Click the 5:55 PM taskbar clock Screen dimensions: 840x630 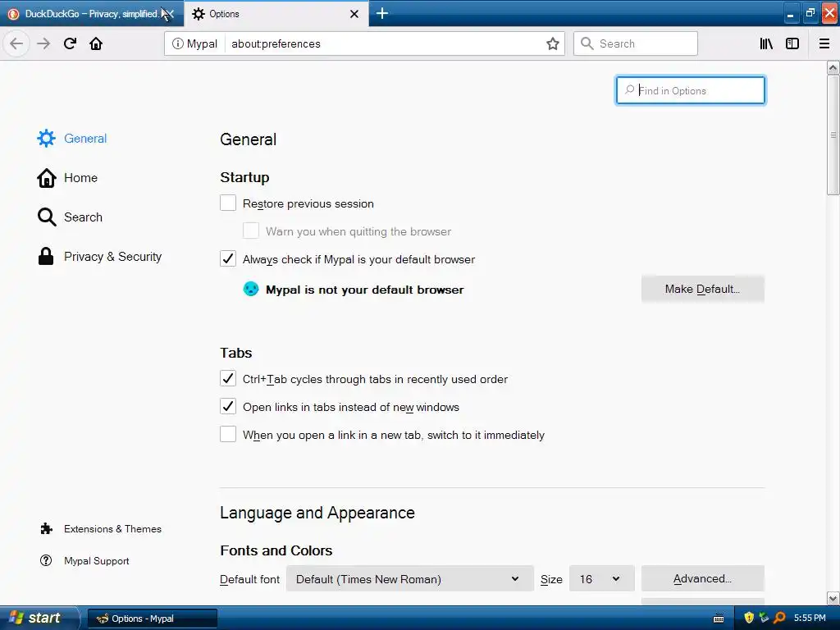coord(810,619)
